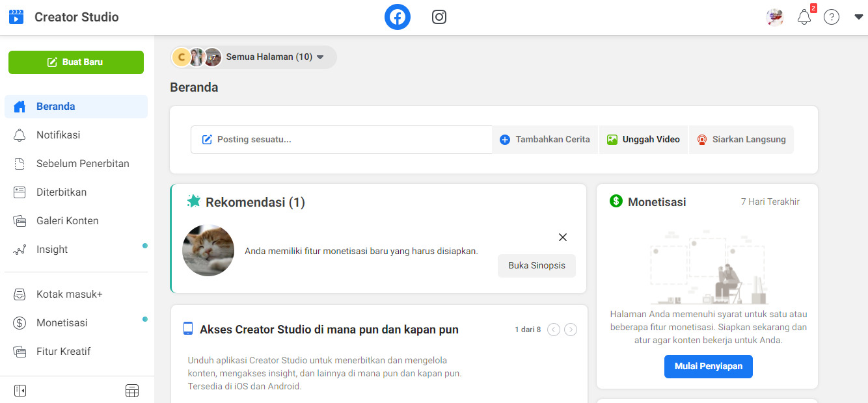Advance the tips carousel with next arrow
Viewport: 868px width, 403px height.
(571, 330)
